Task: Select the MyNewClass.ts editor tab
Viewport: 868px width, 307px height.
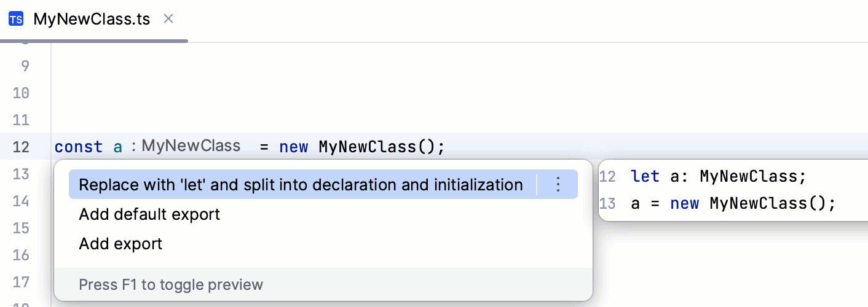Action: [92, 19]
